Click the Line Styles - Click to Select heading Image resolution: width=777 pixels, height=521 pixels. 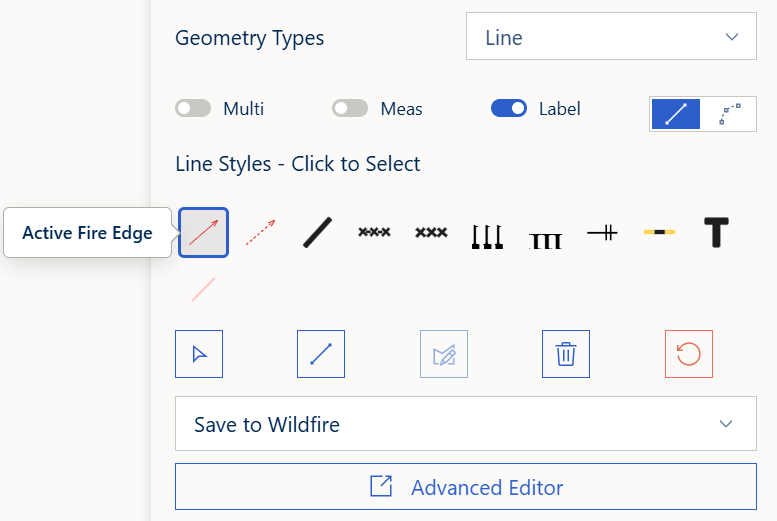click(297, 164)
